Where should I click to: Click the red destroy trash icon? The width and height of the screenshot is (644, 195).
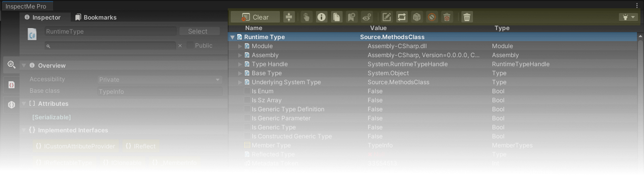[447, 17]
